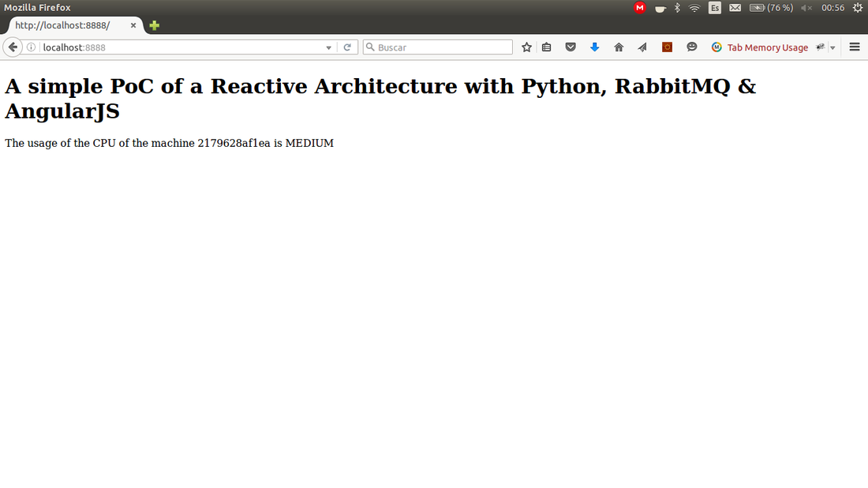
Task: Open the URL history dropdown arrow
Action: click(328, 47)
